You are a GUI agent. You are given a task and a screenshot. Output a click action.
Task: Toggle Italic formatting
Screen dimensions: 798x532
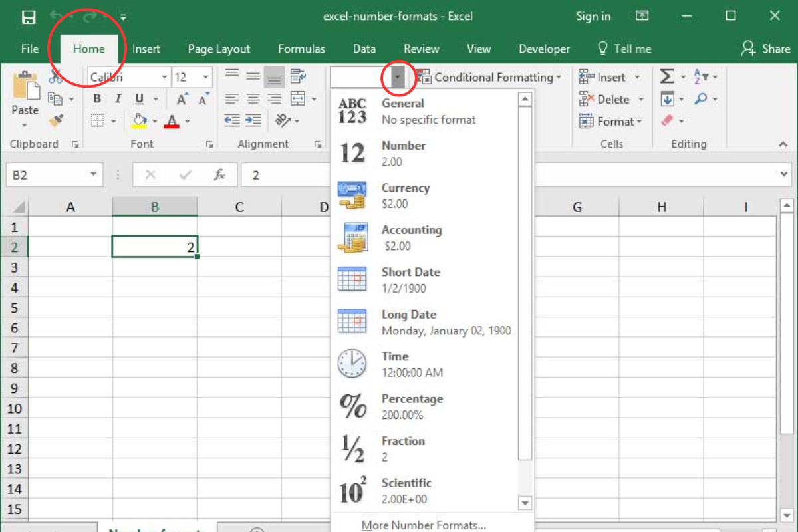[x=118, y=99]
